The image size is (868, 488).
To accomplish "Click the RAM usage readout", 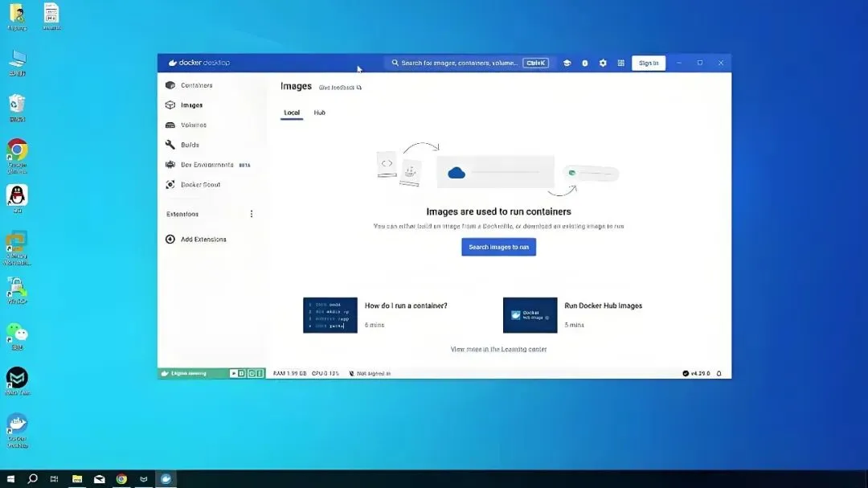I will pos(289,373).
